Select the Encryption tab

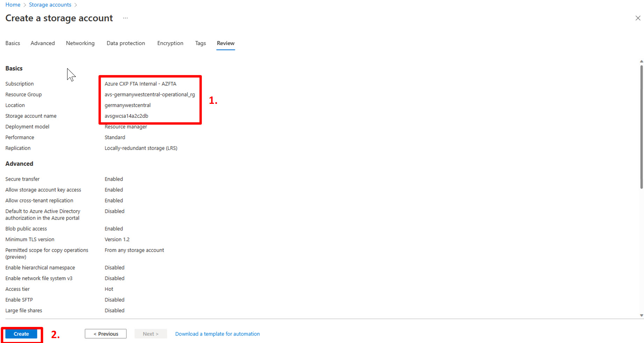click(x=170, y=43)
